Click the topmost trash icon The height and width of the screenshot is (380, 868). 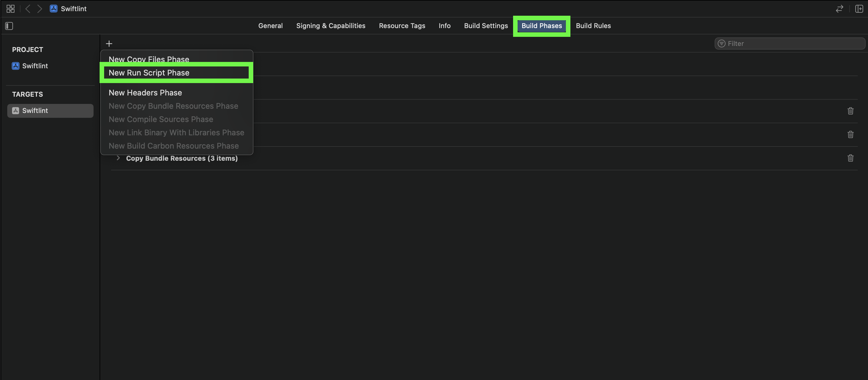click(x=850, y=111)
